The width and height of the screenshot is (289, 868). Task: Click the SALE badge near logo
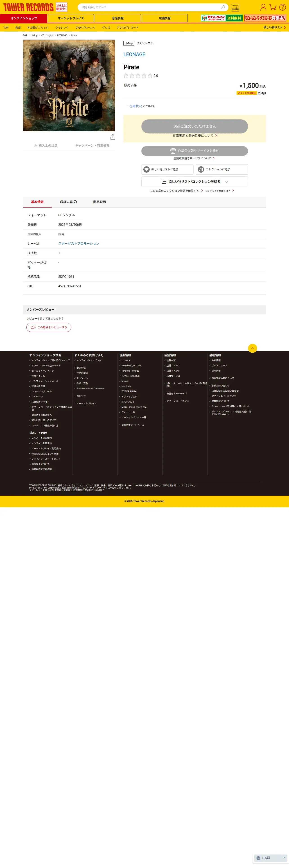click(x=62, y=7)
